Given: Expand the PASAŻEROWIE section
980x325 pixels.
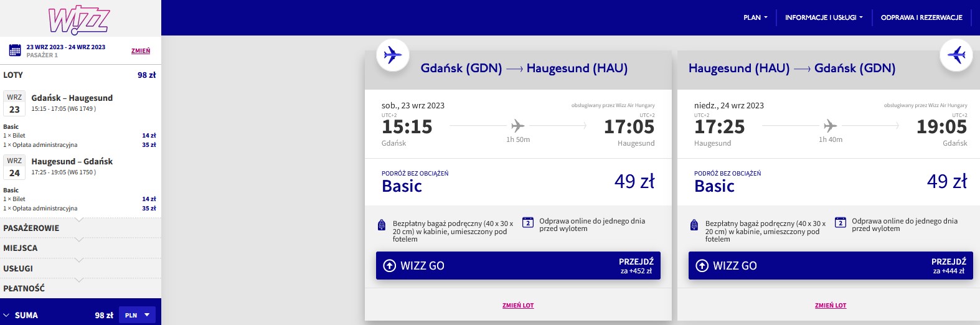Looking at the screenshot, I should coord(80,228).
